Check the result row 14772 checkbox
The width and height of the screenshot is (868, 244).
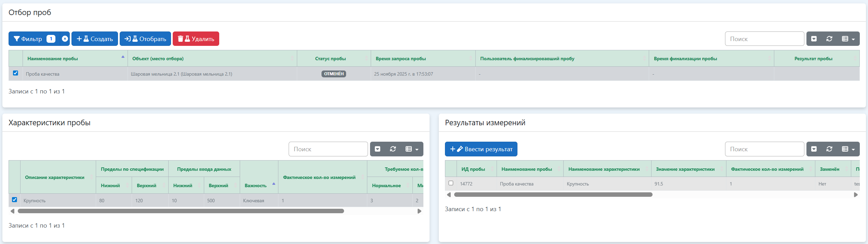tap(451, 183)
